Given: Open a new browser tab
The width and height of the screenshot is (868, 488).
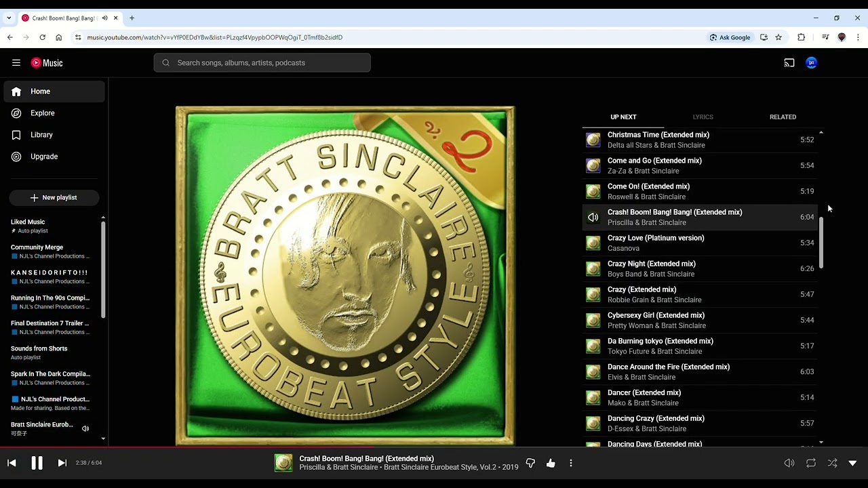Looking at the screenshot, I should [x=132, y=18].
